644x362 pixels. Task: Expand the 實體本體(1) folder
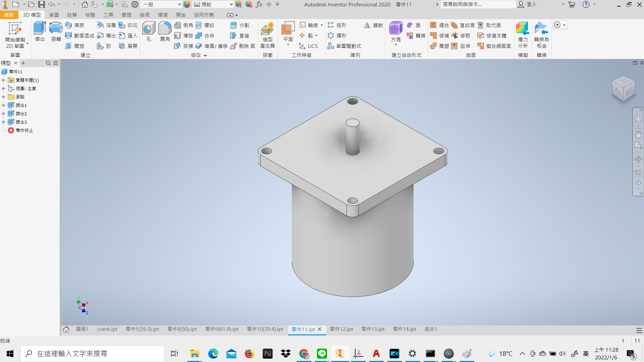[x=3, y=80]
